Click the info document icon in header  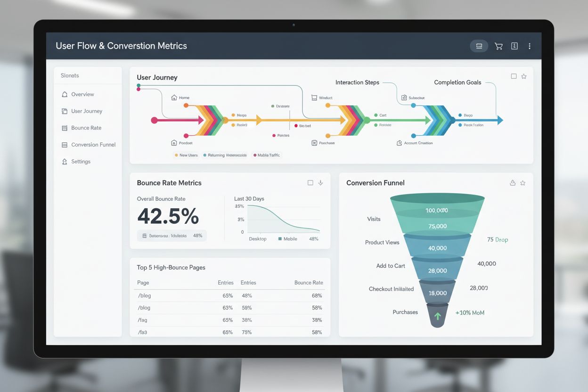514,46
